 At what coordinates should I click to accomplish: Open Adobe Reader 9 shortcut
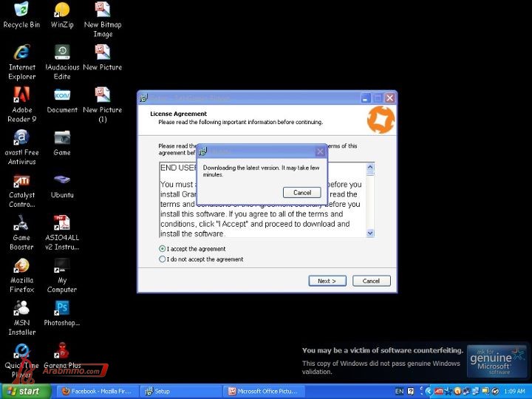[x=21, y=96]
